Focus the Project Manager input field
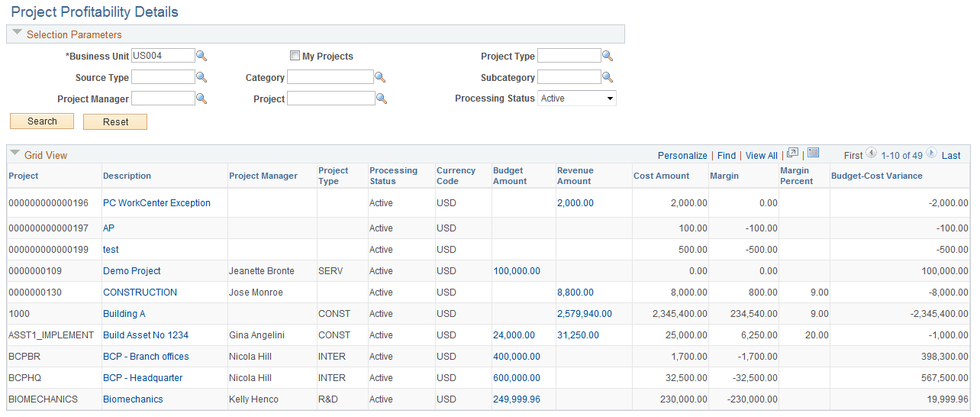 163,99
